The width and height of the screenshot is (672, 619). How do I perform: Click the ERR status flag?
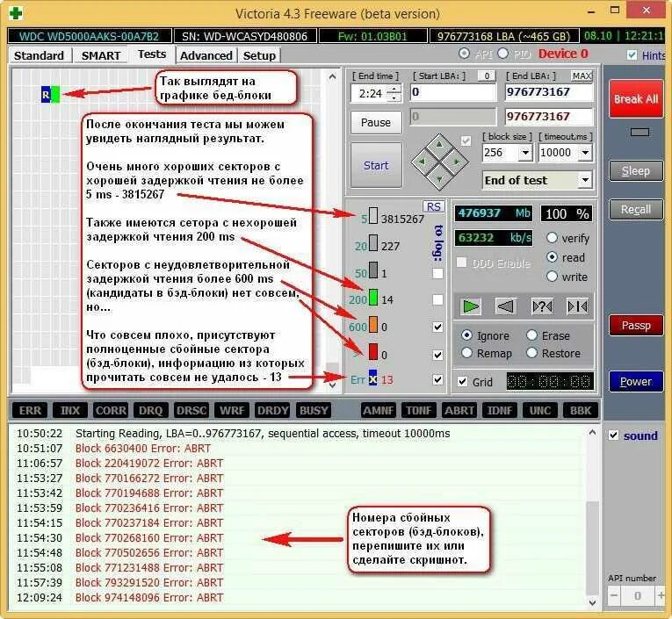[30, 410]
